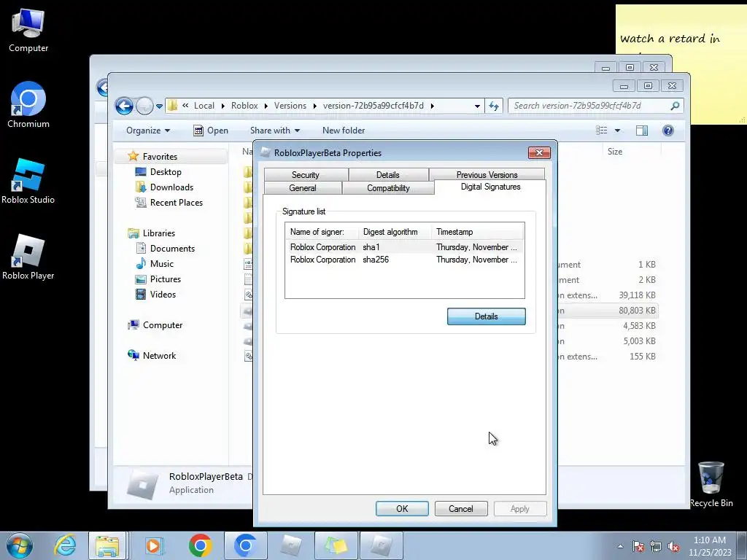Expand the arrow after Versions in breadcrumb
The image size is (747, 560).
coord(315,106)
